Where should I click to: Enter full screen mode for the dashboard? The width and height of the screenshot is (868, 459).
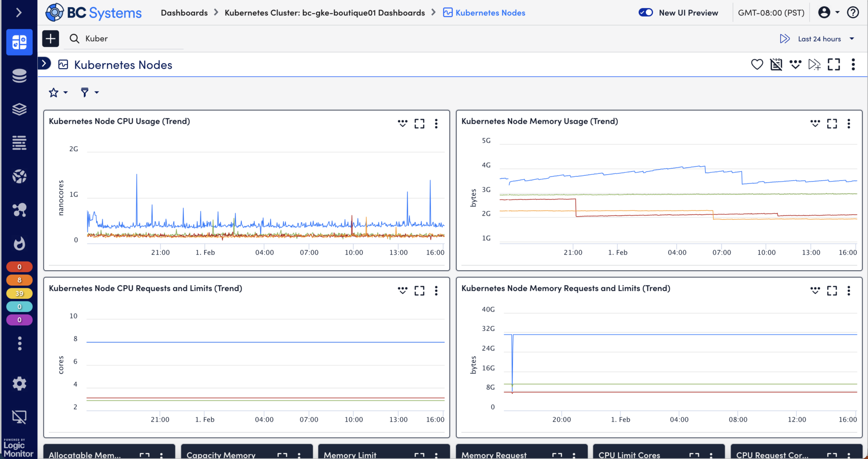[x=833, y=64]
